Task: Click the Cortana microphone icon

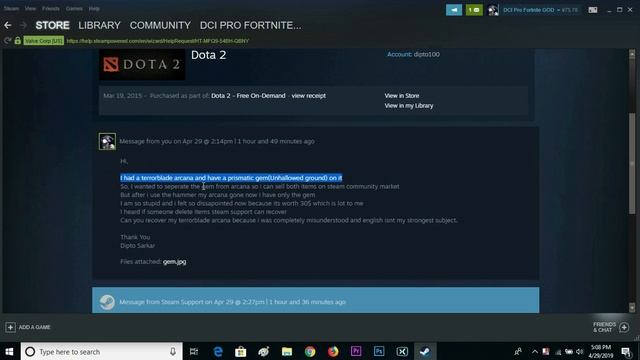Action: tap(173, 351)
